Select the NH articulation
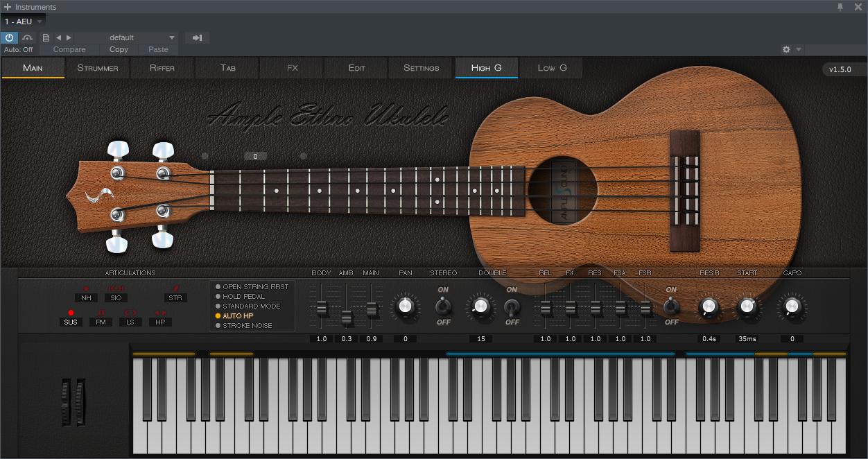This screenshot has height=459, width=868. pos(86,297)
